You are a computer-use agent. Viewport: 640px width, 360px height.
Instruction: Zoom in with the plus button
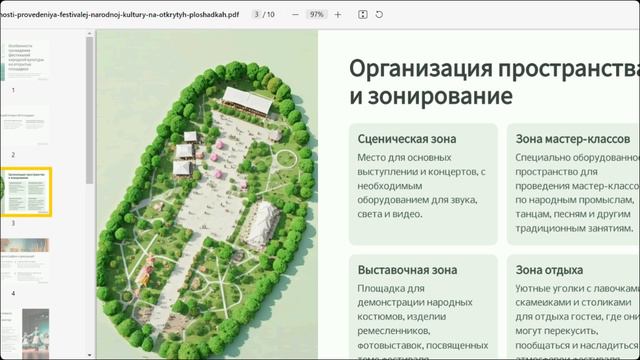coord(338,15)
